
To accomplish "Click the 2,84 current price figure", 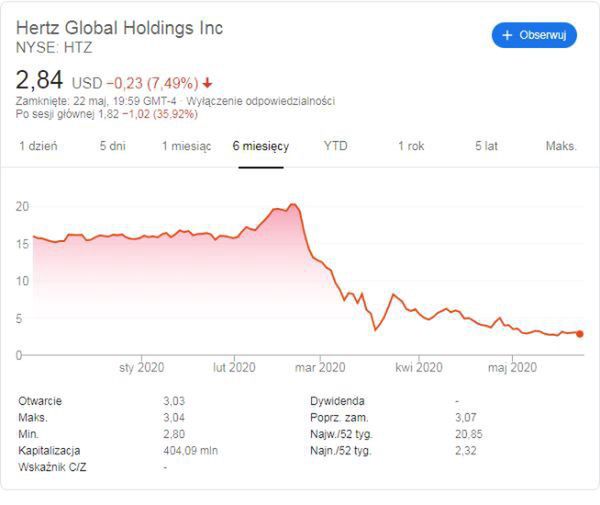I will pyautogui.click(x=40, y=80).
